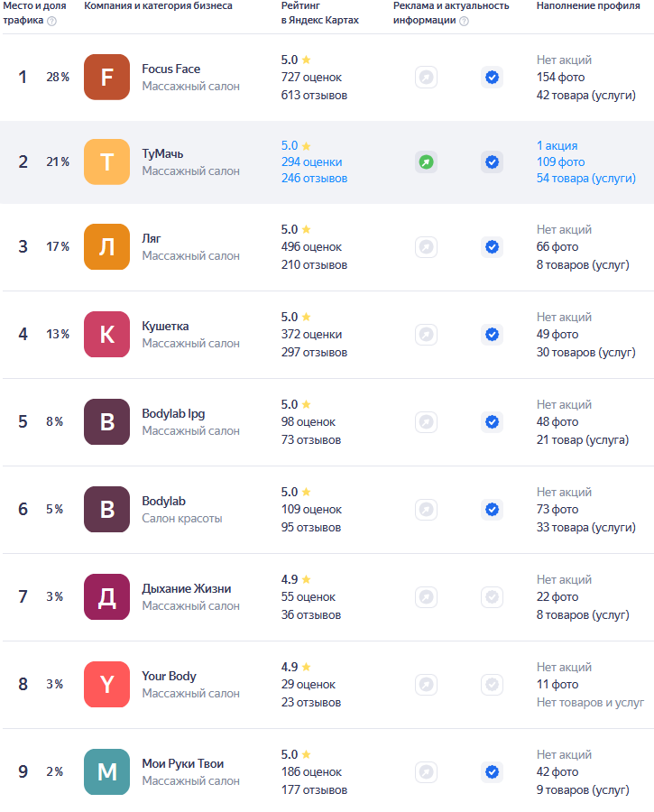The image size is (654, 812).
Task: Click the orange 'F' Focus Face logo
Action: [106, 78]
